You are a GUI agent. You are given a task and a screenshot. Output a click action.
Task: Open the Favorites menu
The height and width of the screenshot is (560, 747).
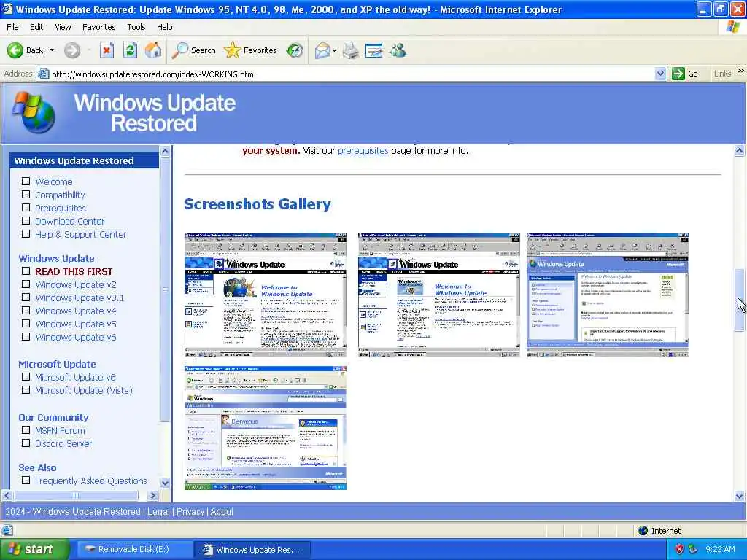[x=98, y=27]
